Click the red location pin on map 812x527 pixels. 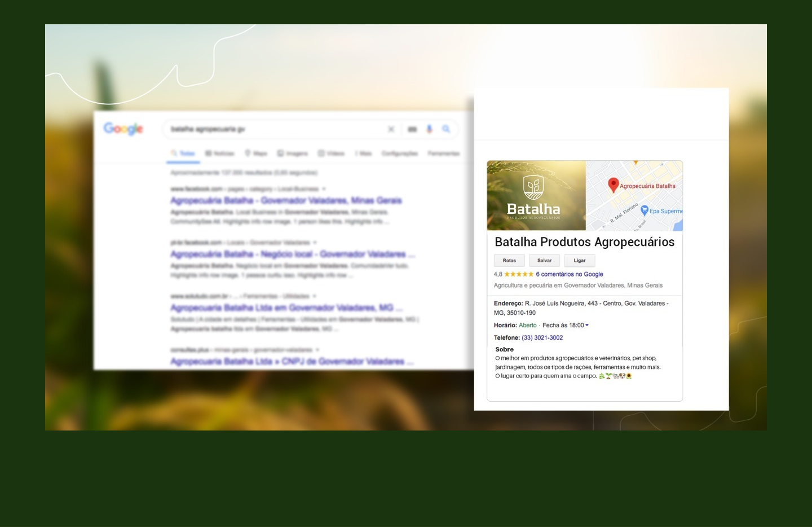point(614,185)
